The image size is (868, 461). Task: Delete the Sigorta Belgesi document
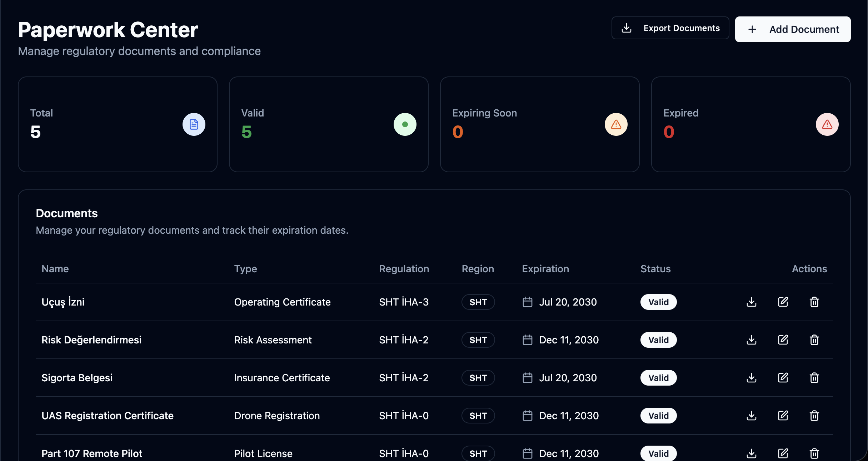tap(814, 378)
